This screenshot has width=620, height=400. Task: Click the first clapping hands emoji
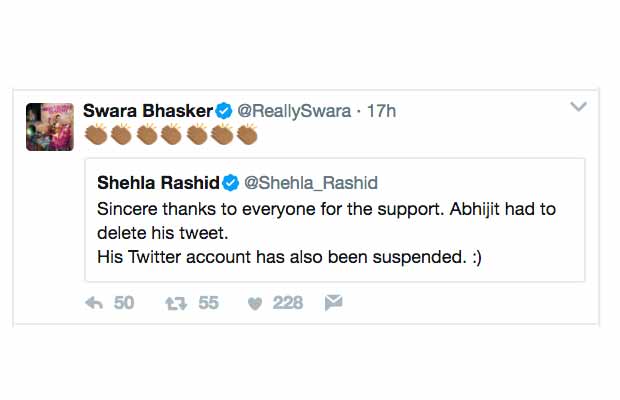[x=96, y=133]
